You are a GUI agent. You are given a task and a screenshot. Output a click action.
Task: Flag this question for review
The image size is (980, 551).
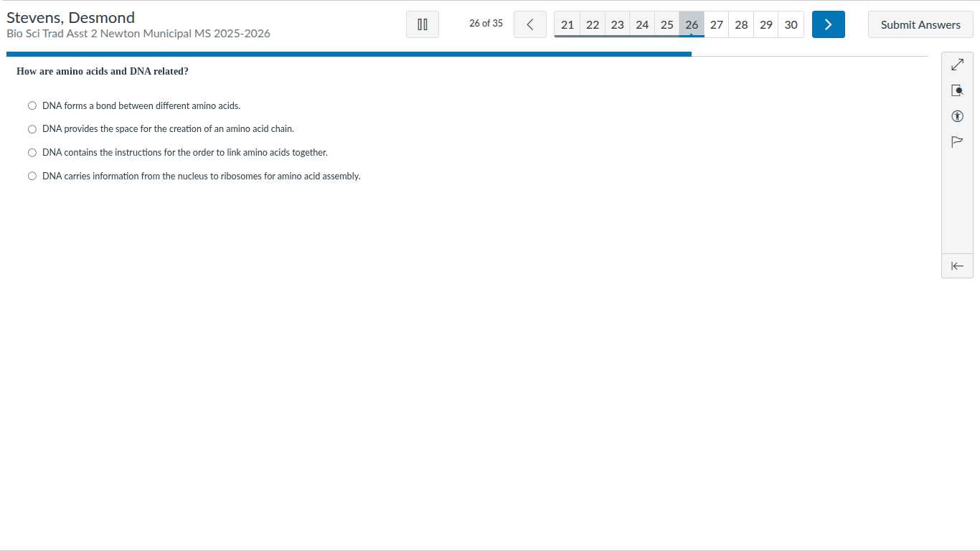[x=957, y=141]
